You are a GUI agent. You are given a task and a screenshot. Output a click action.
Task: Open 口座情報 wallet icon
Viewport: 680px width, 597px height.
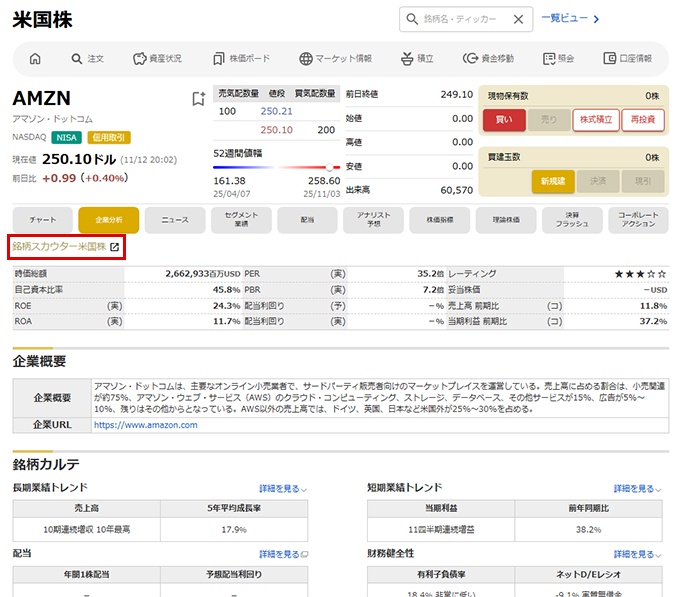coord(614,58)
